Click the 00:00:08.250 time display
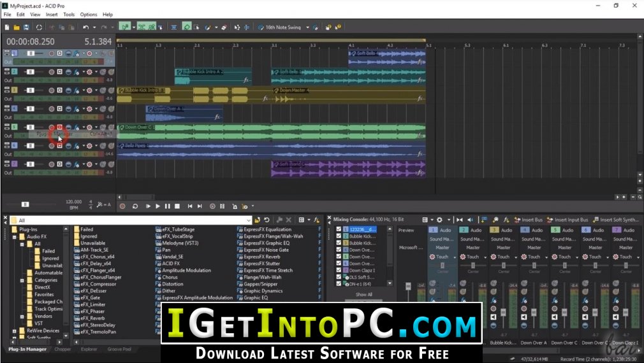Screen dimensions: 644x363 [x=31, y=42]
